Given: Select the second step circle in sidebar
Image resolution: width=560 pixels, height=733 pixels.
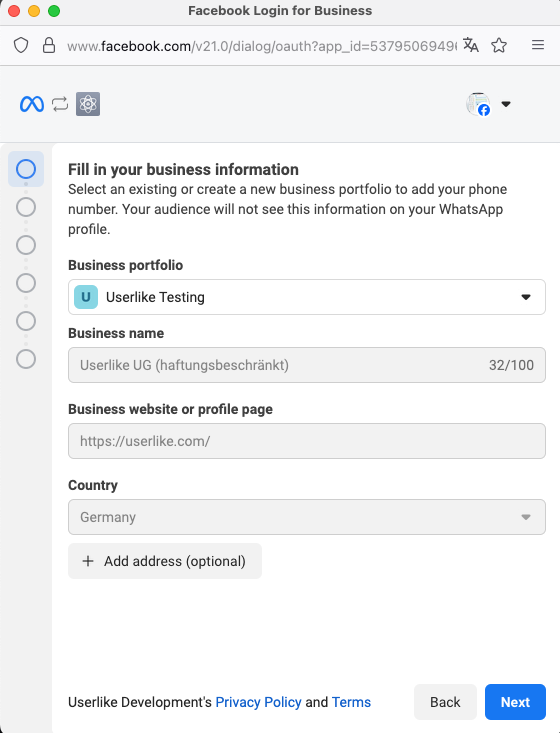Looking at the screenshot, I should [26, 207].
